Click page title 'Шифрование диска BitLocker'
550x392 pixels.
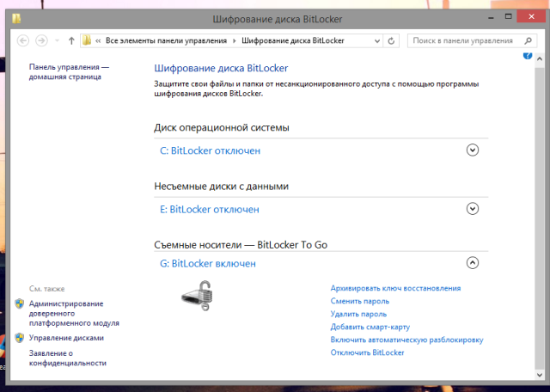click(221, 68)
